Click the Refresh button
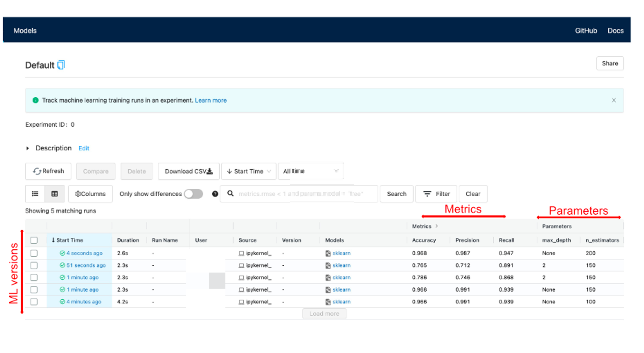The image size is (644, 353). click(48, 171)
